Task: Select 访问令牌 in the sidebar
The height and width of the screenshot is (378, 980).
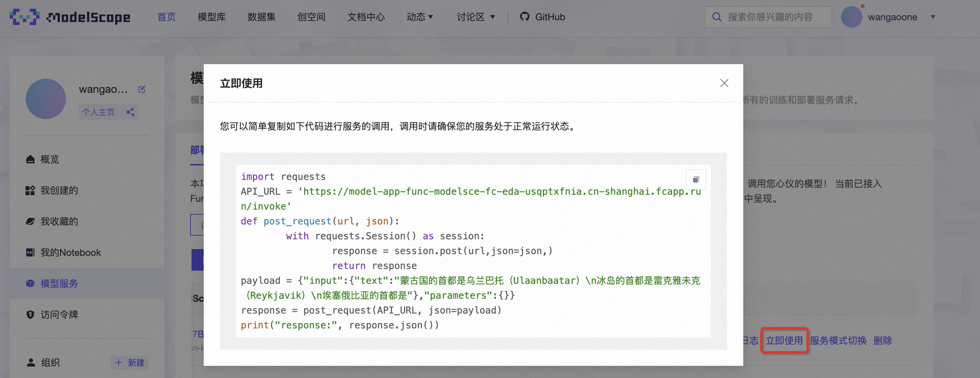Action: pyautogui.click(x=59, y=315)
